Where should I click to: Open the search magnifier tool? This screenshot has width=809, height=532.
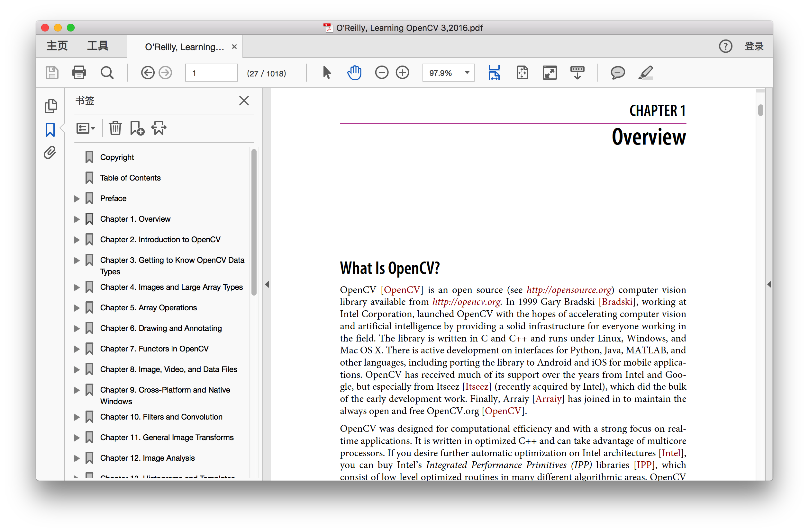click(107, 73)
